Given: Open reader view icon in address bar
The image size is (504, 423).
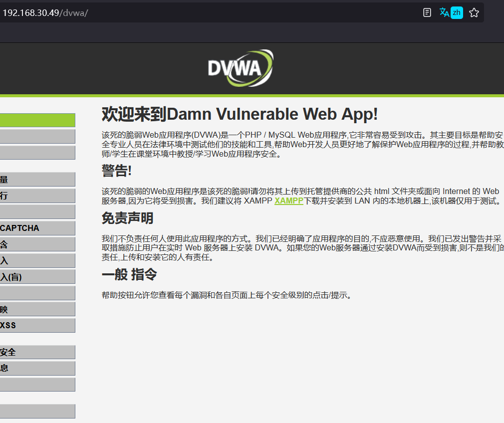Looking at the screenshot, I should 427,12.
